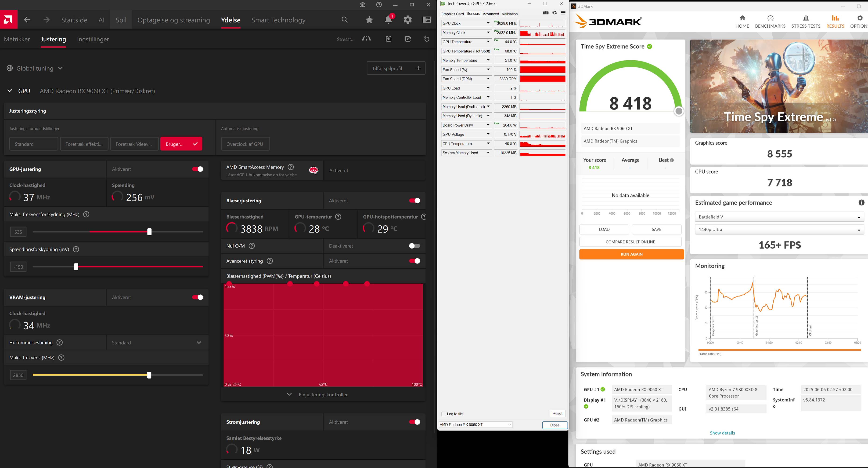Open 3DMark RESULTS section

835,22
